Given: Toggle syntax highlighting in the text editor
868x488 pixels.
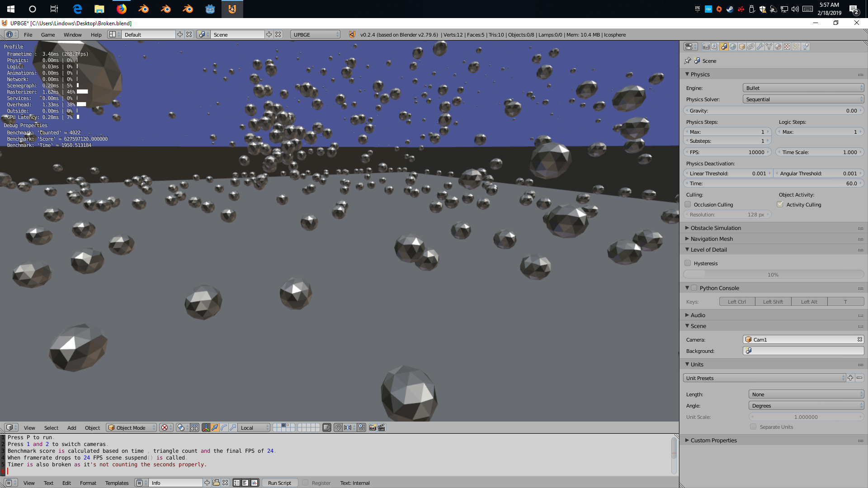Looking at the screenshot, I should [254, 482].
